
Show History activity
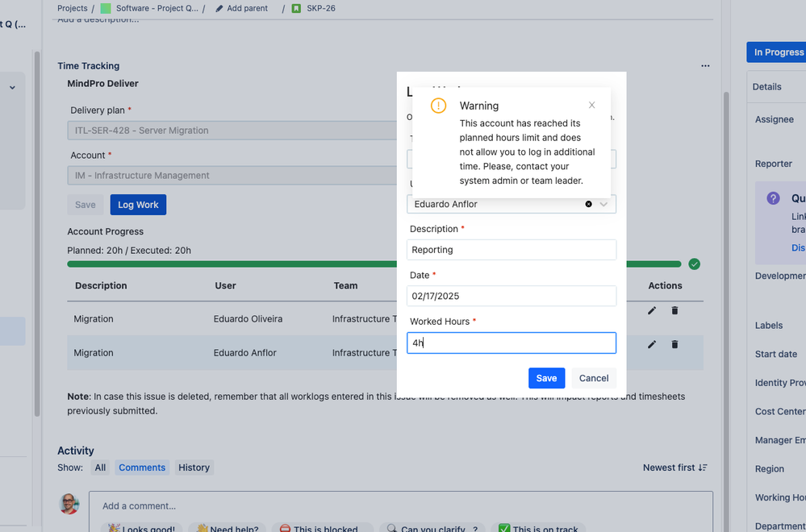pyautogui.click(x=194, y=468)
